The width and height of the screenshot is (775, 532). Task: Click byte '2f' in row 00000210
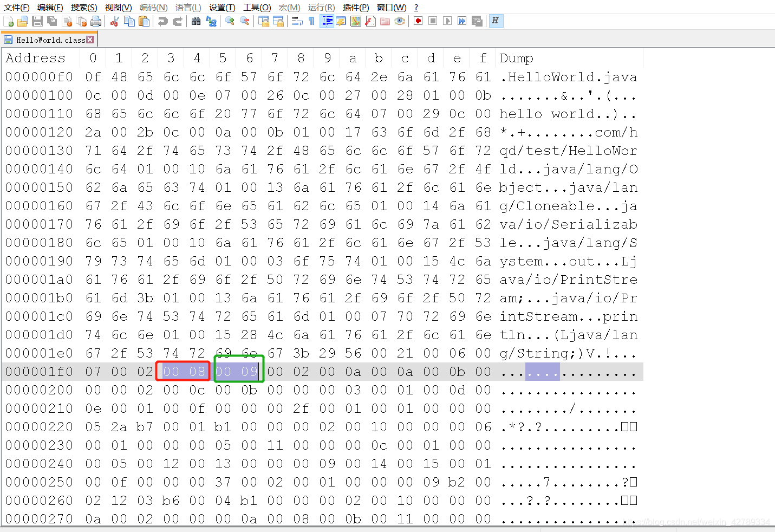301,408
